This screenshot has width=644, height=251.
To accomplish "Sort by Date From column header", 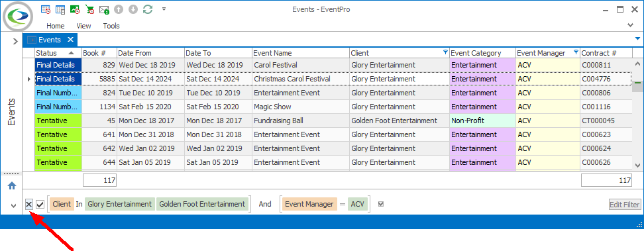I will [150, 53].
